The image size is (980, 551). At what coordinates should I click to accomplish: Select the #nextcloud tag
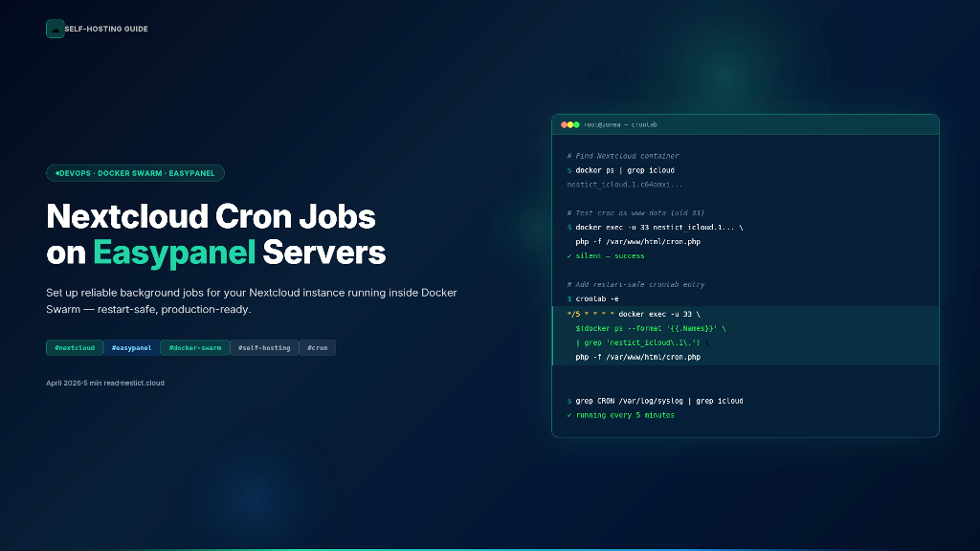click(75, 348)
